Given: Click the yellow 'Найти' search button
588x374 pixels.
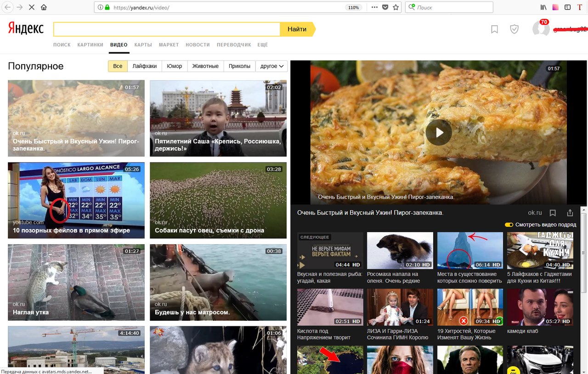Looking at the screenshot, I should [297, 29].
